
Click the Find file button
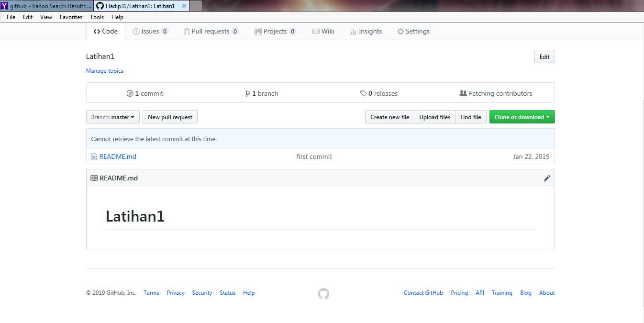point(471,117)
